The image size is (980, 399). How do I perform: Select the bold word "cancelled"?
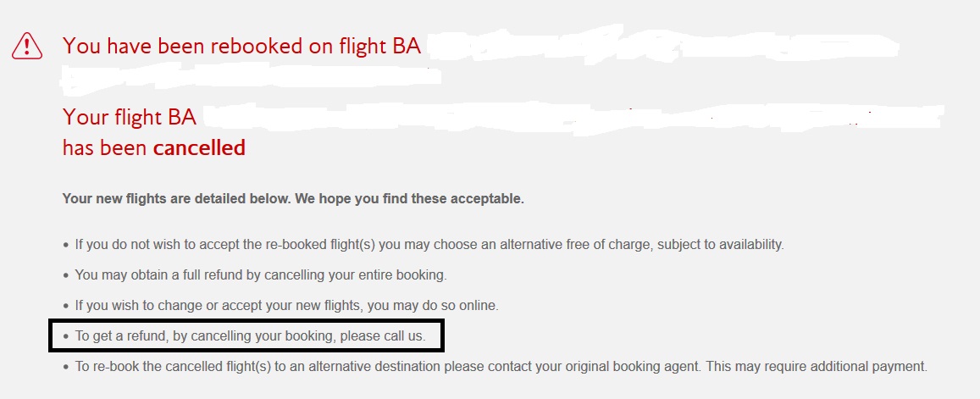coord(199,148)
